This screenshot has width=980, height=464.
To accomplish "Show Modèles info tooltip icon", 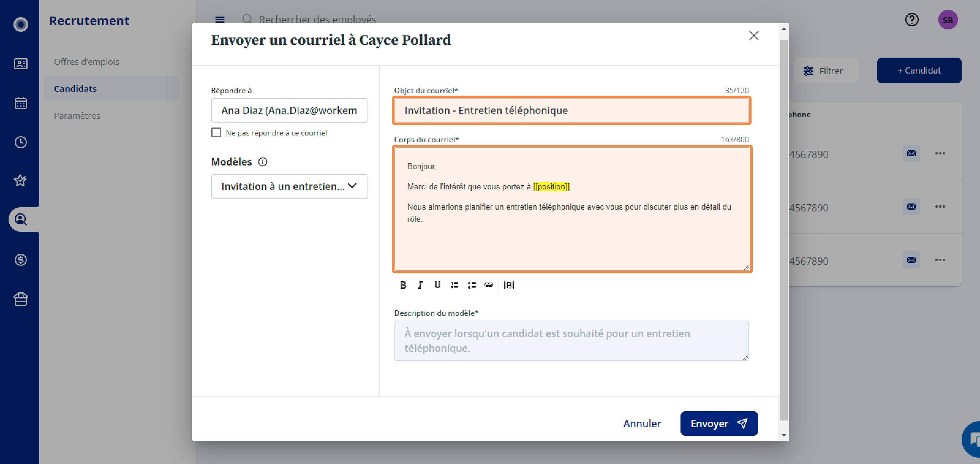I will [262, 162].
